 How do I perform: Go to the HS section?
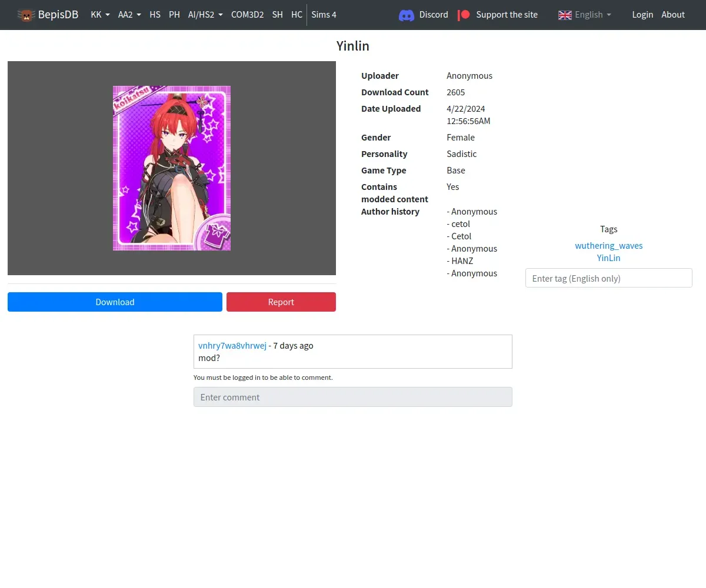(x=155, y=15)
